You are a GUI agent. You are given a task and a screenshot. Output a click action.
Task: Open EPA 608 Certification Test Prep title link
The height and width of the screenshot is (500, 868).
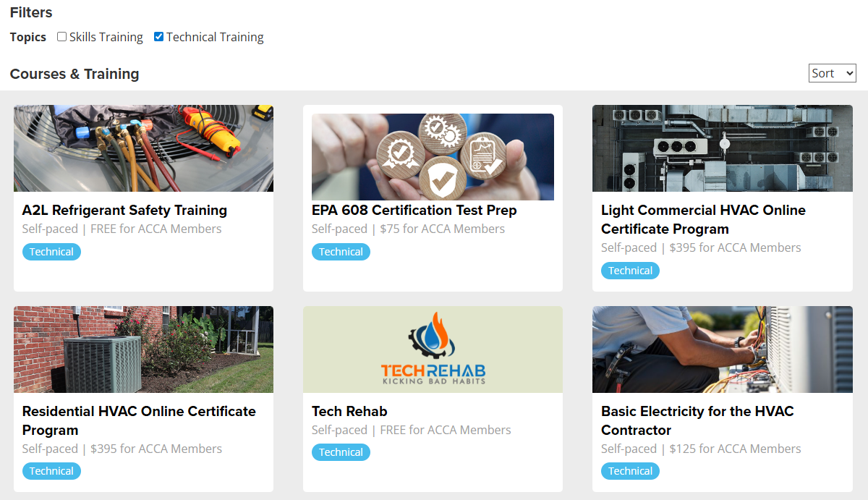pyautogui.click(x=414, y=211)
